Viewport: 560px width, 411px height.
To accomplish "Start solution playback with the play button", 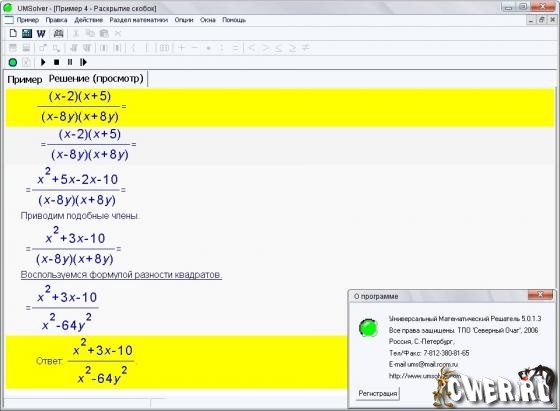I will pos(43,62).
